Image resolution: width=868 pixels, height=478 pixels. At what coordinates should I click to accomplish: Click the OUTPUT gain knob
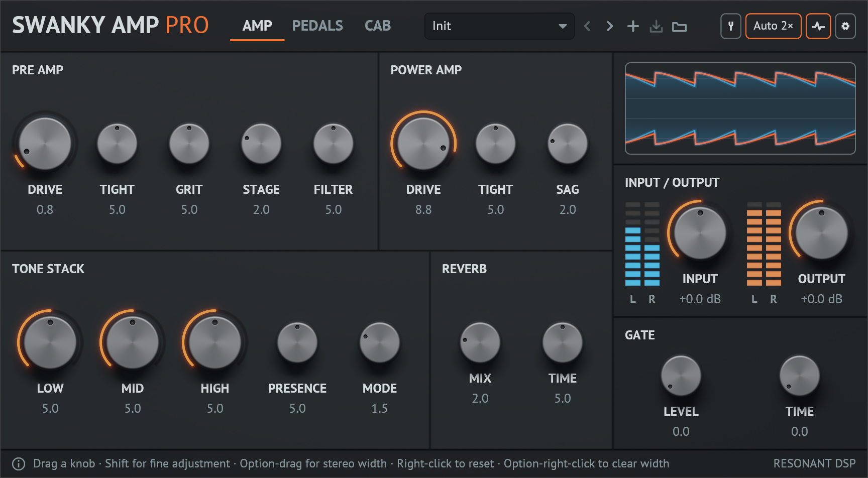coord(822,233)
